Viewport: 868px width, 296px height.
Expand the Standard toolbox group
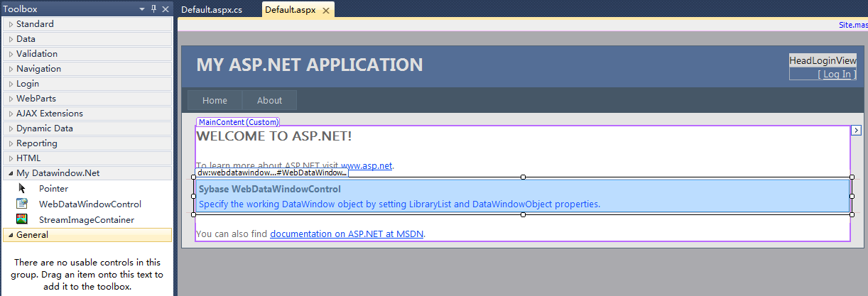pos(11,24)
